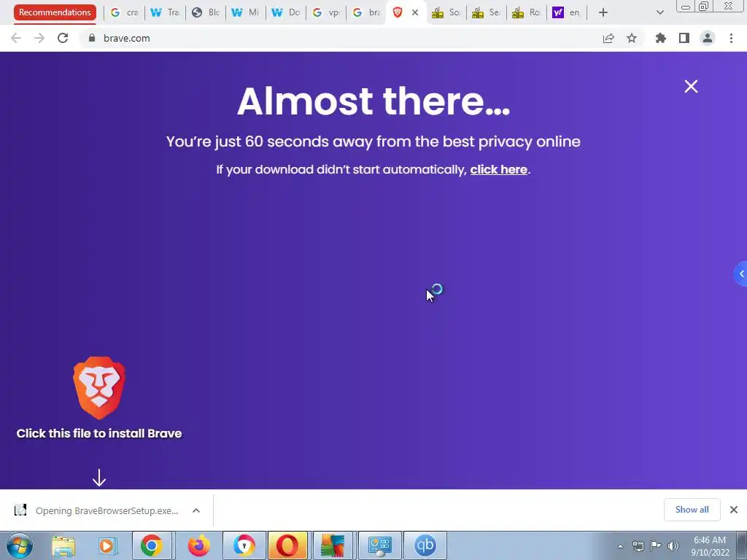The image size is (747, 560).
Task: Switch to the Yahoo 'en' tab
Action: pos(566,12)
